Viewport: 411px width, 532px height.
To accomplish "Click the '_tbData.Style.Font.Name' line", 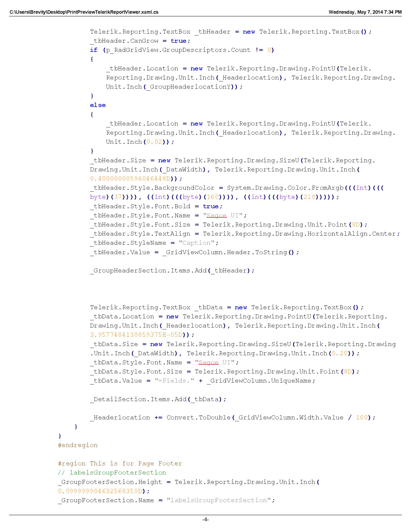I will pyautogui.click(x=164, y=362).
